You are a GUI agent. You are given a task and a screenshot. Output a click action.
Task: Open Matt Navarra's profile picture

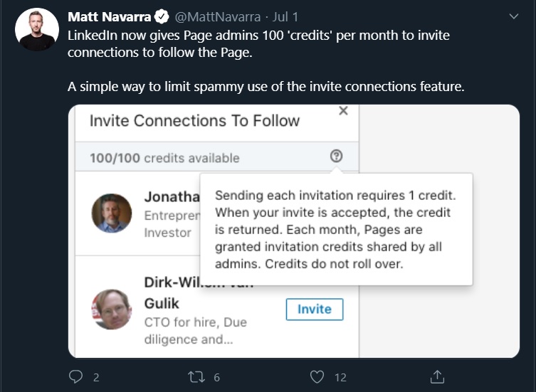(x=37, y=30)
